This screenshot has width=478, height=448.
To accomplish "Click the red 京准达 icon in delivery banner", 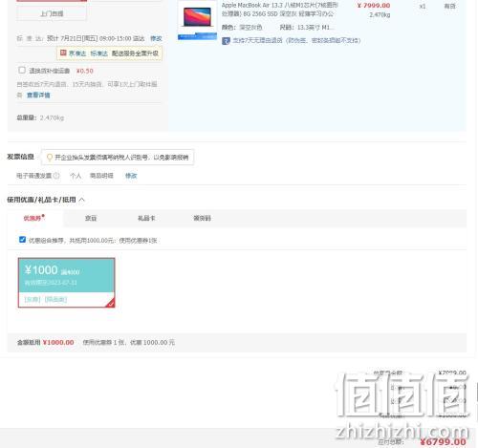I will click(63, 53).
